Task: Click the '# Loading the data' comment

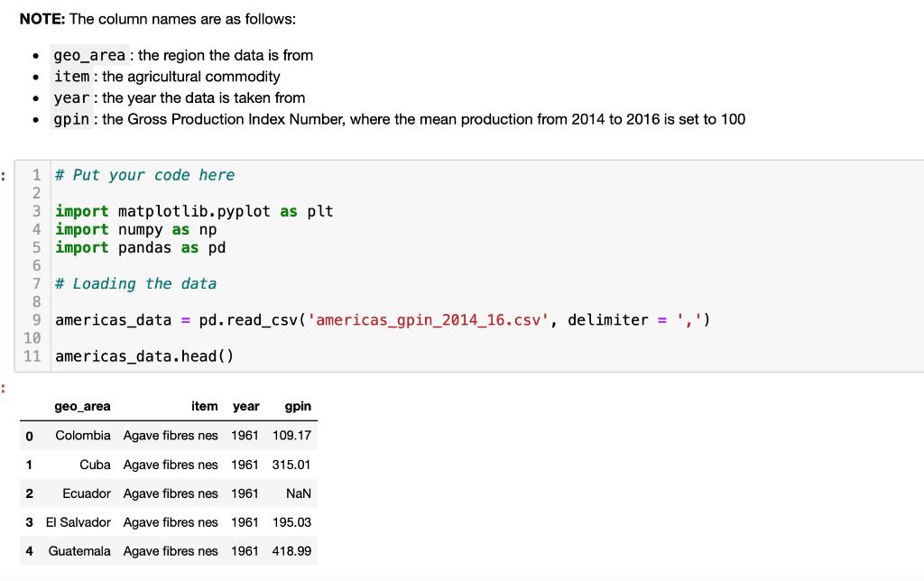Action: click(x=134, y=283)
